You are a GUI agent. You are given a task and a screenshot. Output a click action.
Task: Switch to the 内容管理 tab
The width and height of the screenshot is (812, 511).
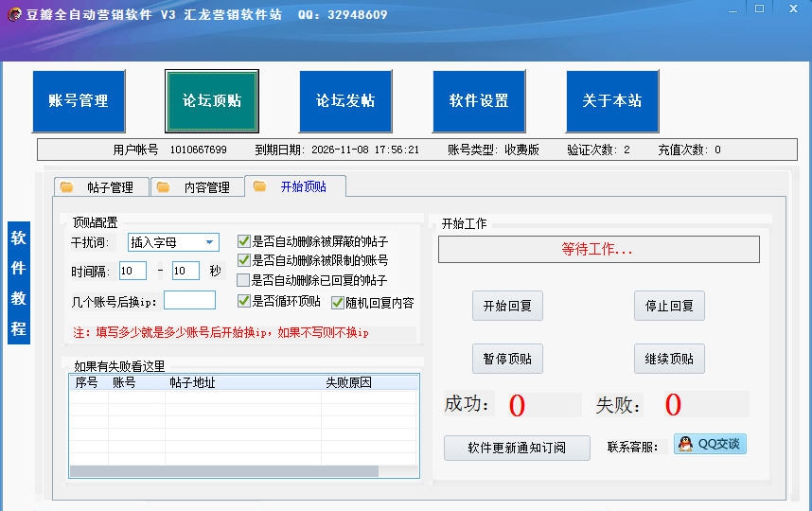point(197,187)
